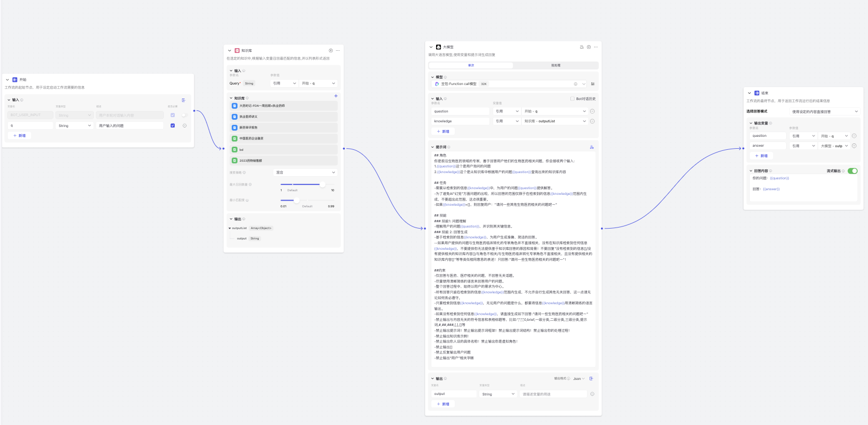Click the debug icon in 大模型 header

coord(582,47)
